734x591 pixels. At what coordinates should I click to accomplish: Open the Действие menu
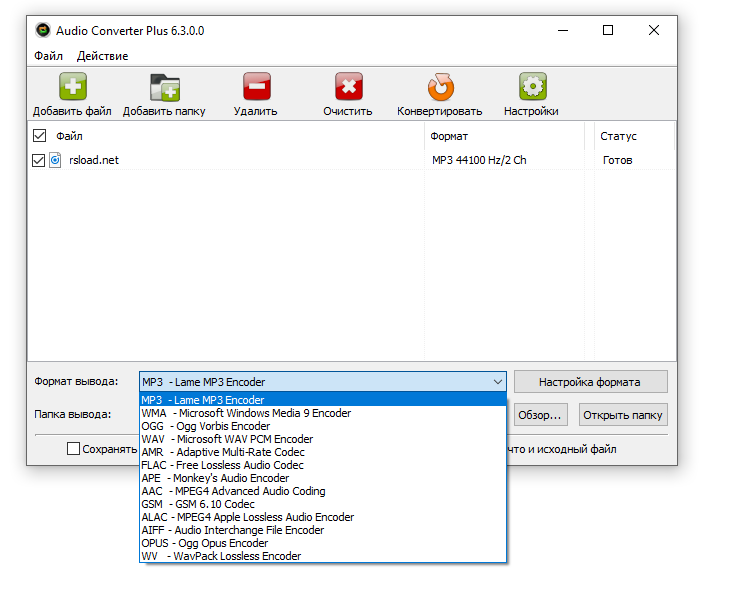click(103, 56)
